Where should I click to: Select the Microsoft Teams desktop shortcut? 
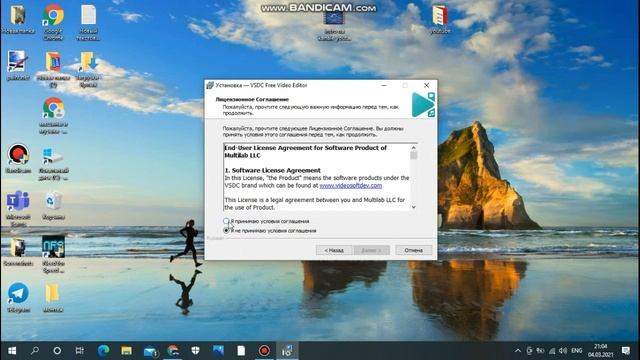tap(18, 208)
